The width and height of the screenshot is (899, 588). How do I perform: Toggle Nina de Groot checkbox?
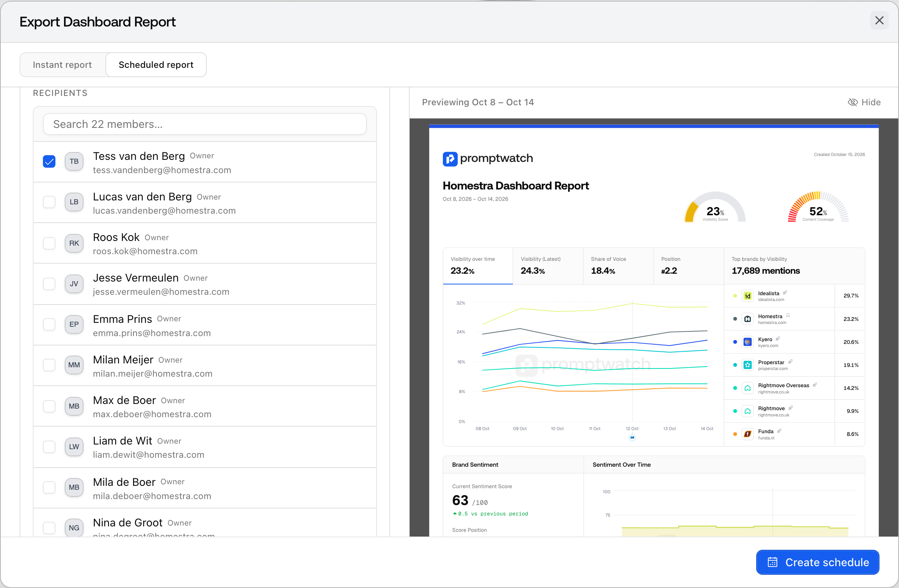pos(49,528)
